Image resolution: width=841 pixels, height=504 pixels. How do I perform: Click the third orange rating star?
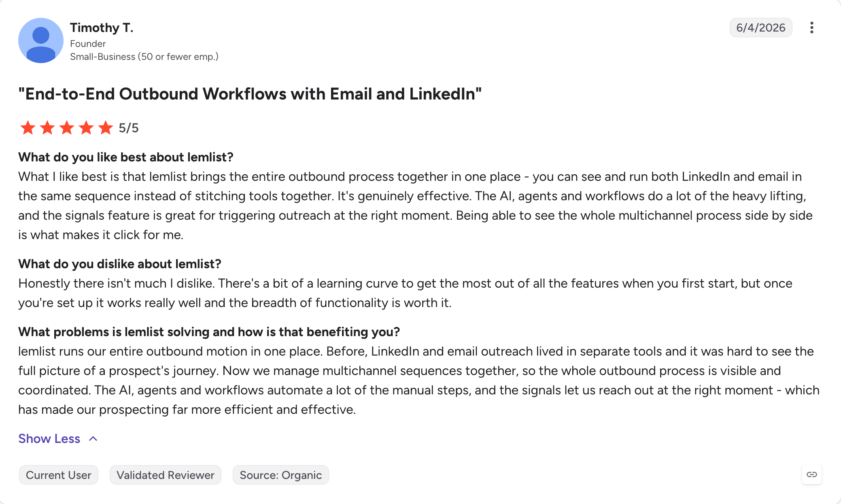click(x=67, y=128)
